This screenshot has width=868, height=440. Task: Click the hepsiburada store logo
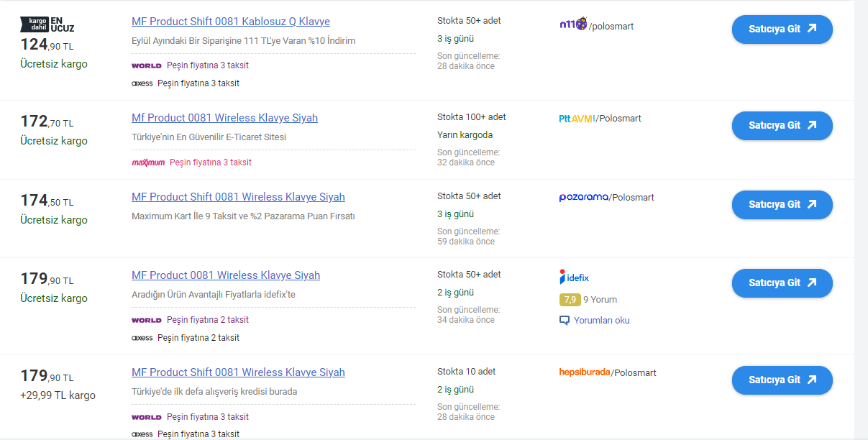pyautogui.click(x=584, y=372)
